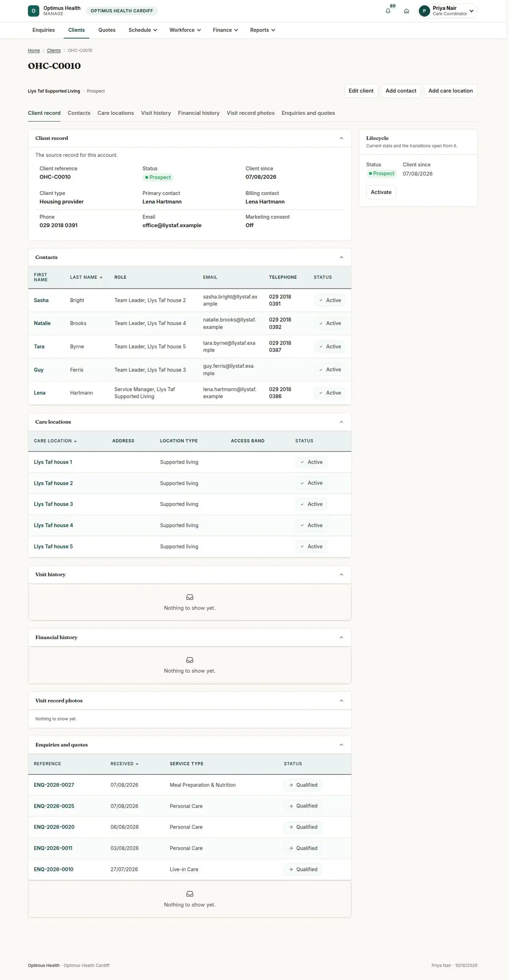Collapse the Visit history section
The image size is (509, 980).
click(x=341, y=574)
